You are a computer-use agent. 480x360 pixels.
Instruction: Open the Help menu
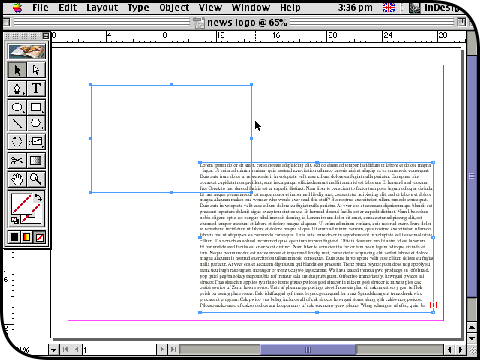(290, 7)
